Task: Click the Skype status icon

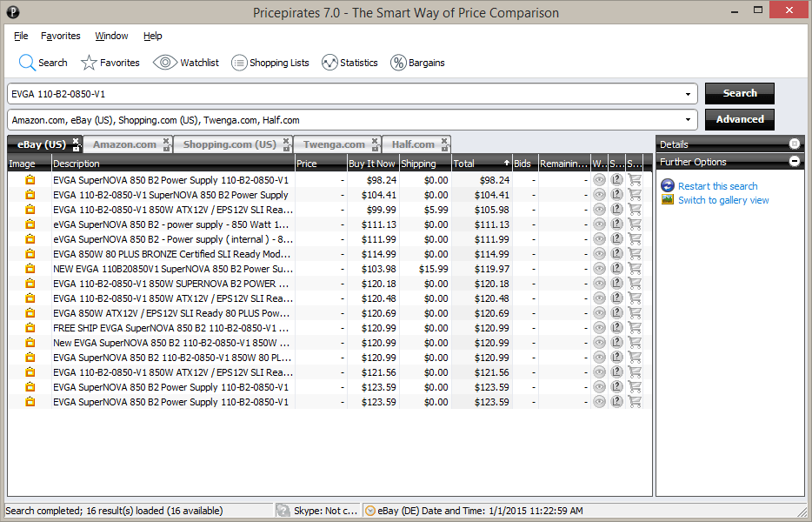Action: pyautogui.click(x=283, y=511)
